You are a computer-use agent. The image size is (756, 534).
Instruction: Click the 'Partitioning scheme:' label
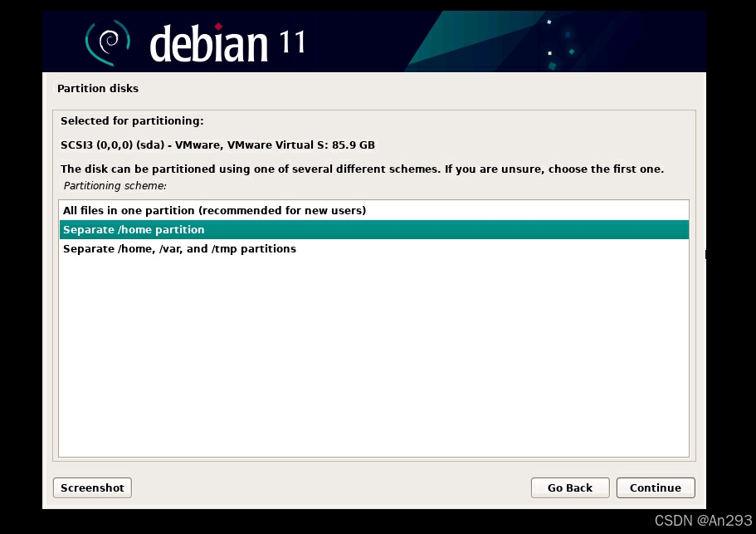click(115, 186)
